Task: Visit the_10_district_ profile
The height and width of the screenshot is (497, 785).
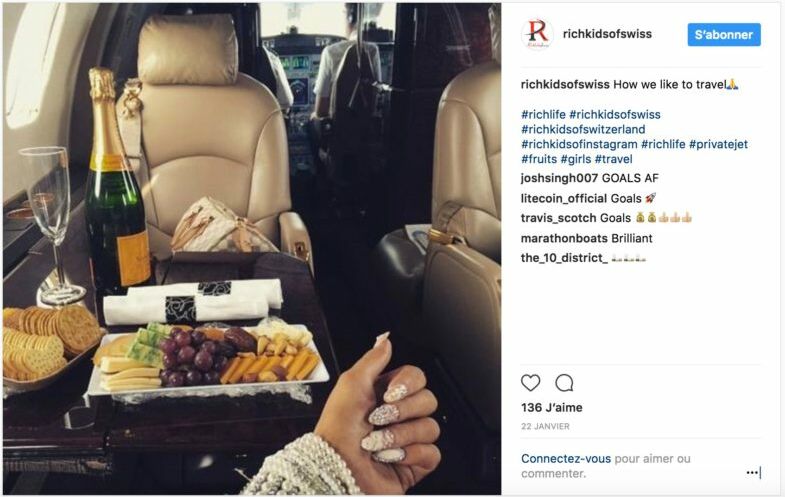Action: pyautogui.click(x=564, y=258)
